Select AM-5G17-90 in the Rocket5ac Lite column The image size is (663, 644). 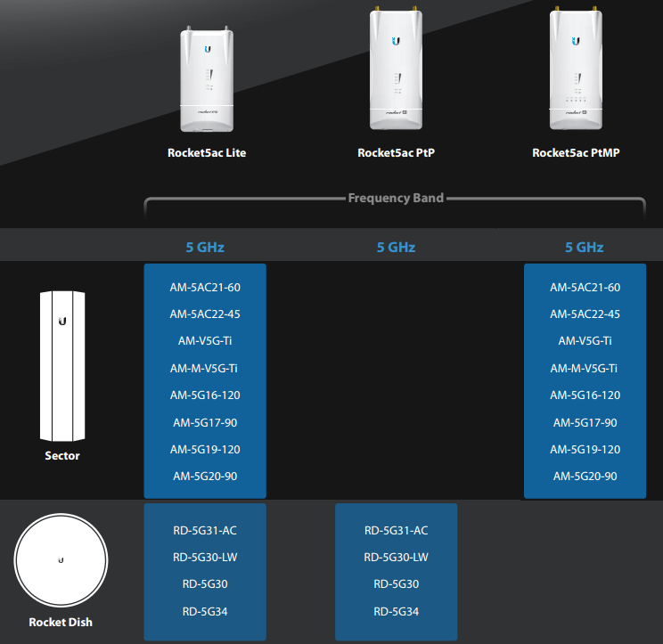pos(205,422)
